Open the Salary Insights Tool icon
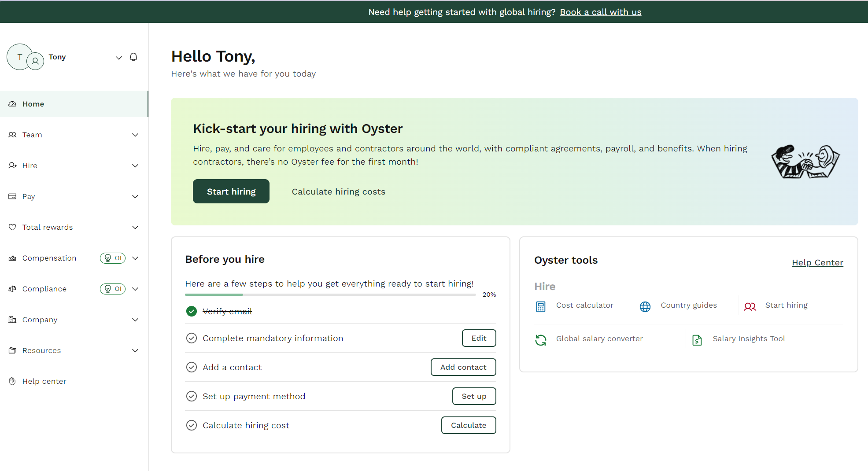The image size is (868, 471). pyautogui.click(x=697, y=340)
